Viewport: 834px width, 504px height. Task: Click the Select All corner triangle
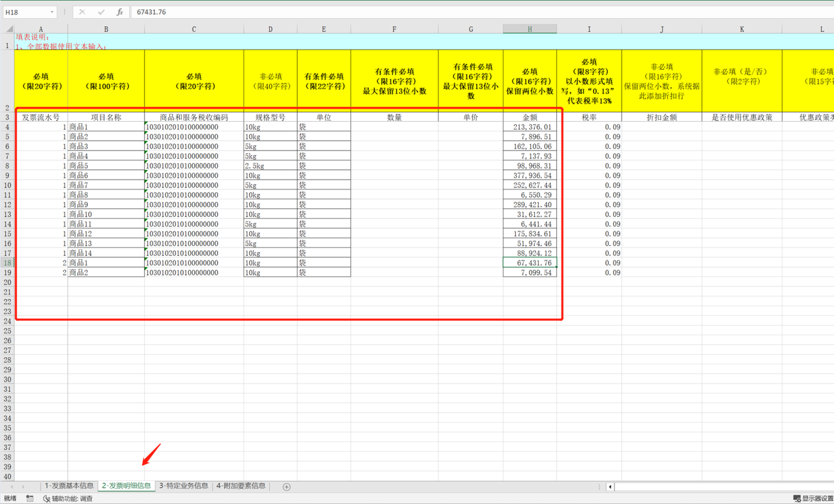(x=8, y=29)
